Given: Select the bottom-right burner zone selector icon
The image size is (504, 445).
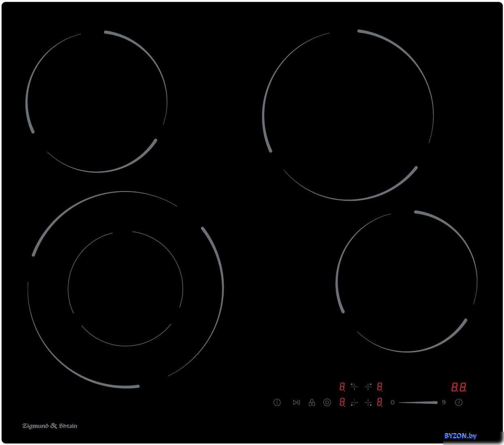Looking at the screenshot, I should [x=368, y=403].
